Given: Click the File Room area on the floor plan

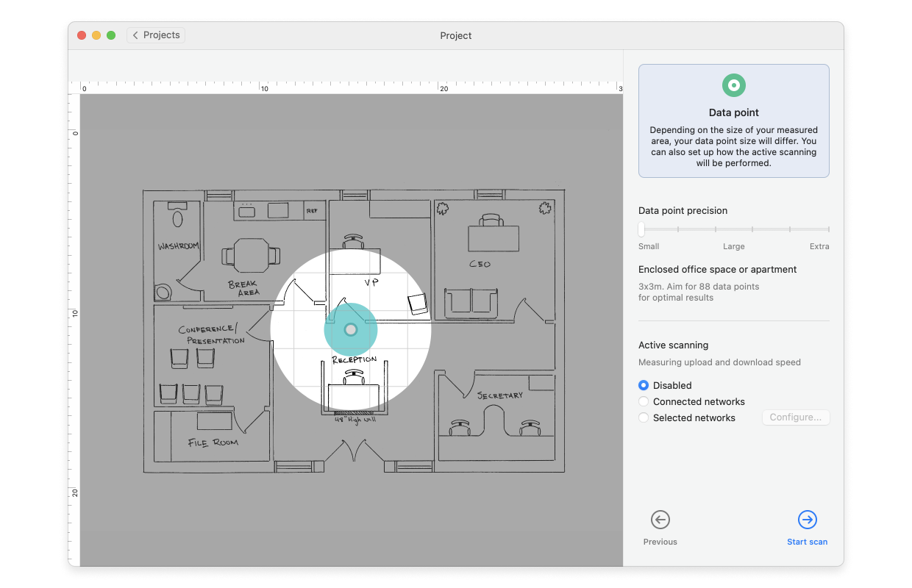Looking at the screenshot, I should click(x=213, y=441).
